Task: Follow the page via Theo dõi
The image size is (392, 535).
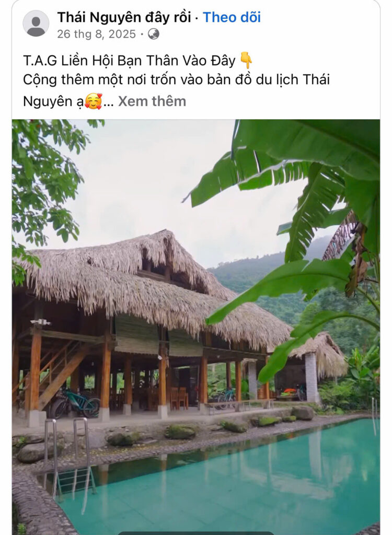Action: (x=232, y=17)
